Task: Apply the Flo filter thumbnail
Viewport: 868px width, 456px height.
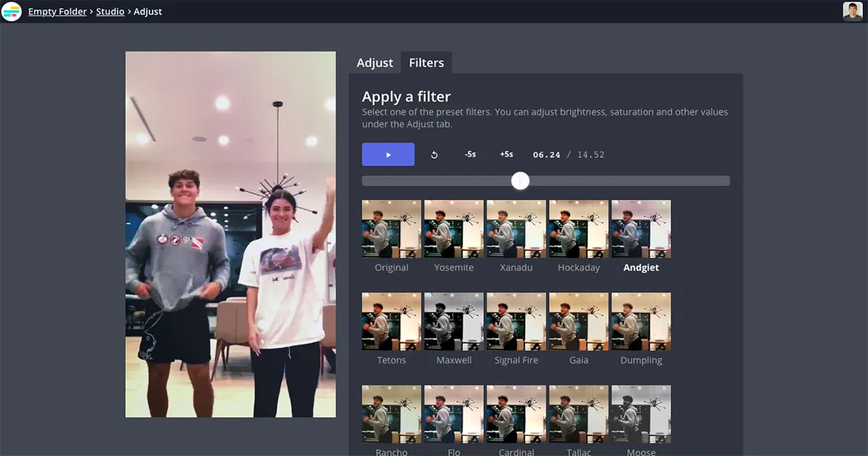Action: tap(454, 414)
